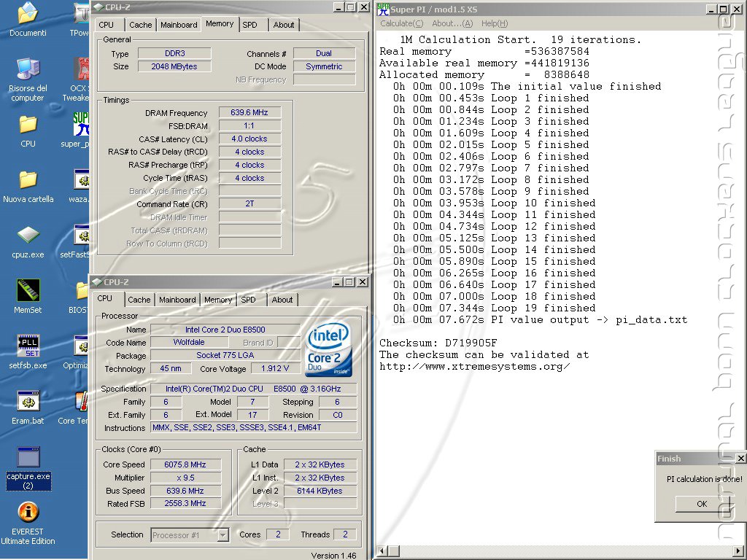Open Cache tab in lower CPU-Z window
This screenshot has width=747, height=560.
(x=139, y=300)
